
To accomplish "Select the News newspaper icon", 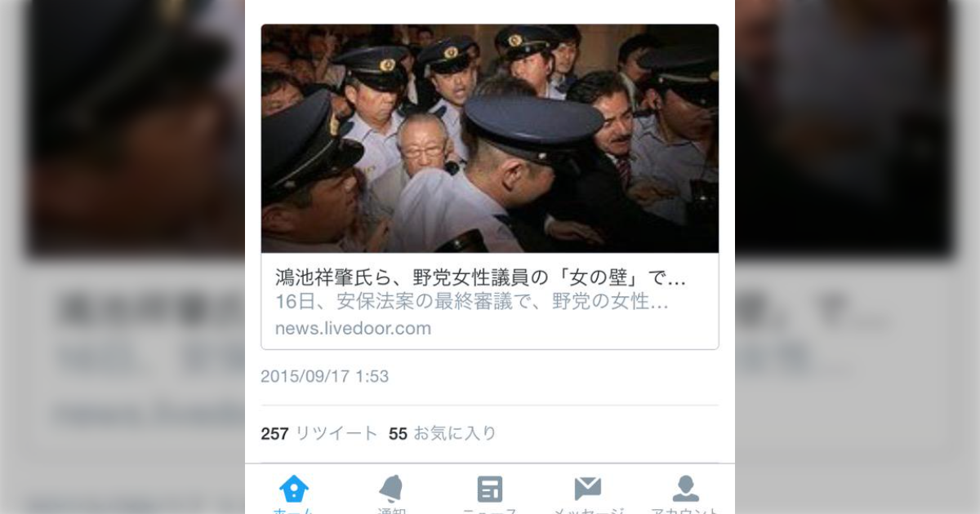I will tap(490, 489).
